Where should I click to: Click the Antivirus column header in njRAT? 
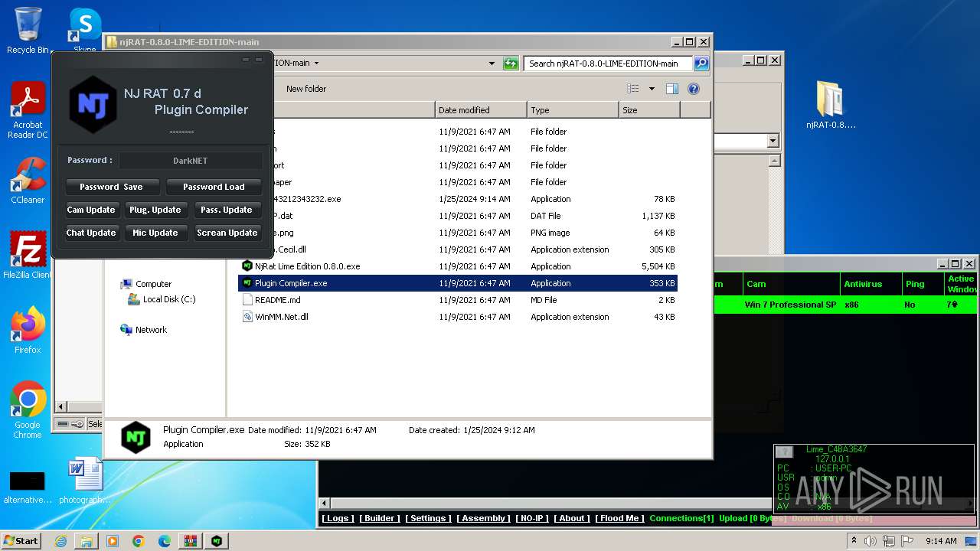click(871, 284)
